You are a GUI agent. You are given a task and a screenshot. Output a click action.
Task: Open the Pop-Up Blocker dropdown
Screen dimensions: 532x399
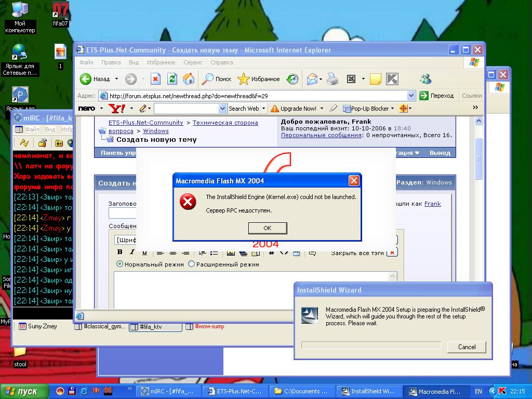pyautogui.click(x=392, y=109)
